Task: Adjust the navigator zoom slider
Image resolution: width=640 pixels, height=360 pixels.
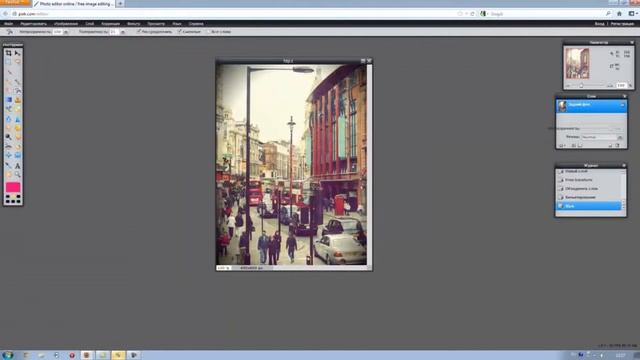Action: [x=581, y=86]
